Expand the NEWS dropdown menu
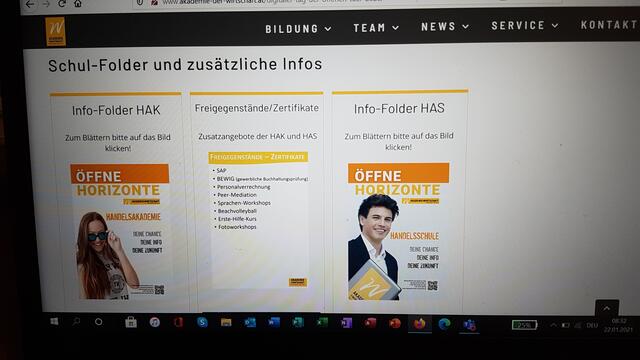640x360 pixels. click(x=445, y=27)
